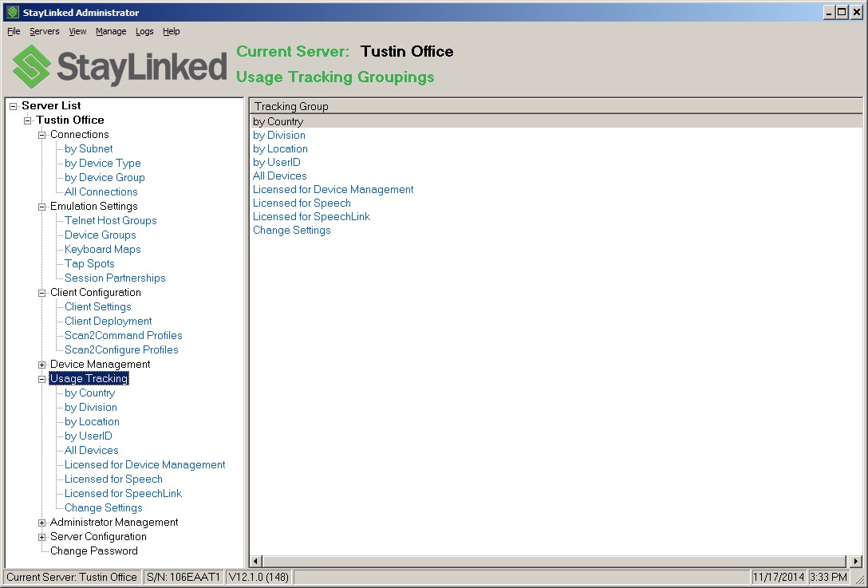Open the Servers menu
This screenshot has height=588, width=868.
coord(44,31)
